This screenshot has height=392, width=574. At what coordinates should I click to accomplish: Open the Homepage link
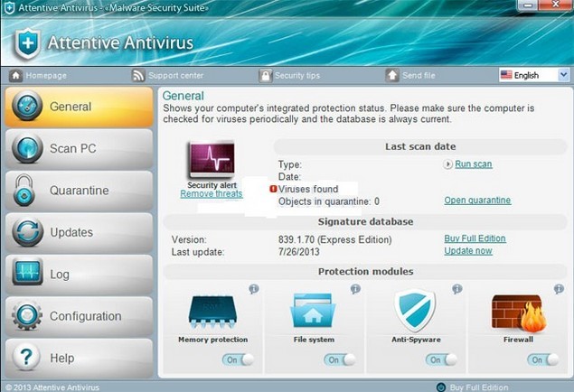click(x=46, y=76)
